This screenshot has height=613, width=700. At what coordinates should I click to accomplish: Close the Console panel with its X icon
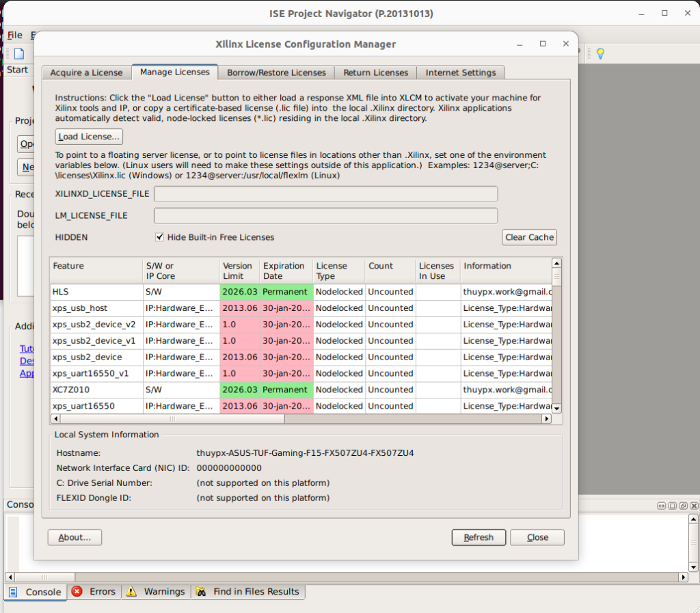[x=694, y=506]
